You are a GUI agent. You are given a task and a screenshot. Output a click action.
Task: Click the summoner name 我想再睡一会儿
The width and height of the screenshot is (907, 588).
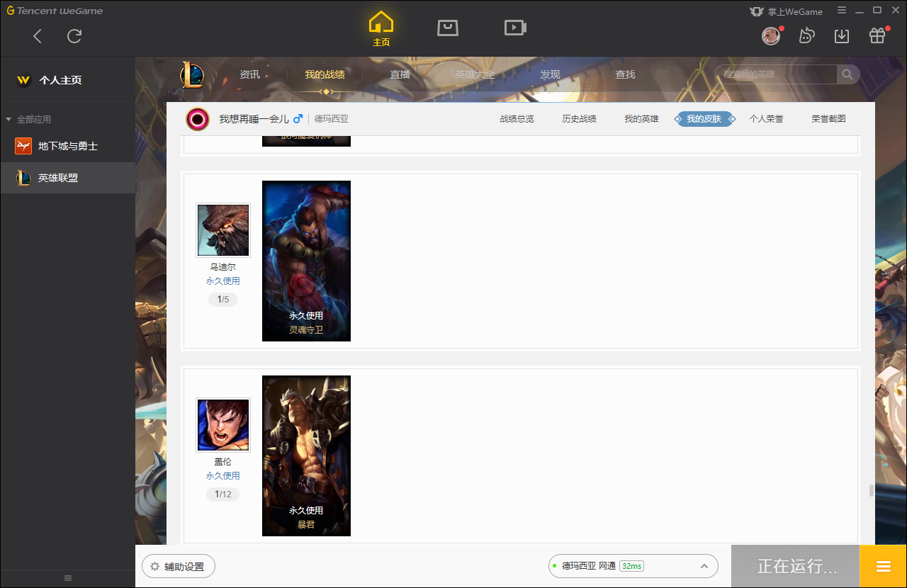coord(254,119)
